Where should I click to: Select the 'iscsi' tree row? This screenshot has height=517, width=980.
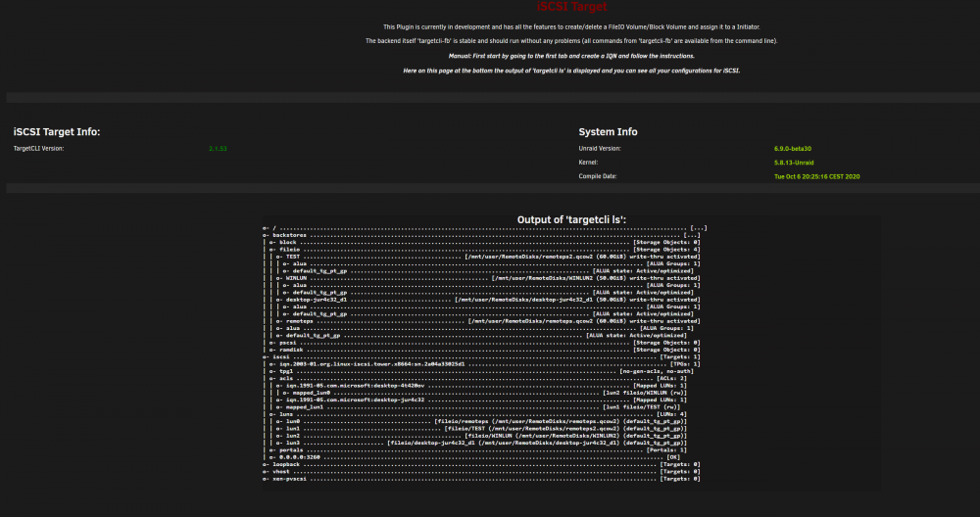(x=481, y=357)
